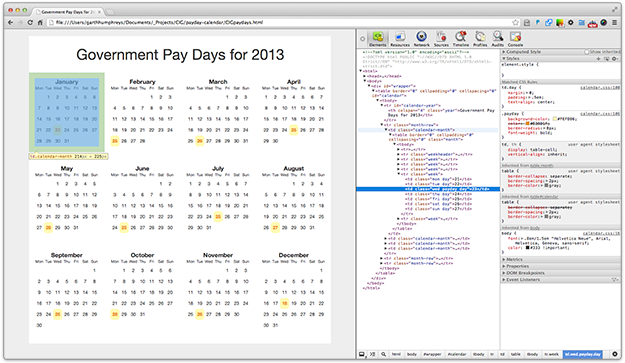Expand the Properties section
Image resolution: width=625 pixels, height=363 pixels.
(504, 266)
